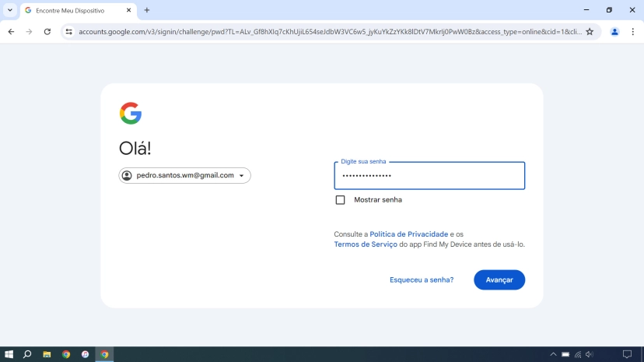Select the active Chrome window taskbar icon
This screenshot has height=362, width=644.
(x=104, y=354)
